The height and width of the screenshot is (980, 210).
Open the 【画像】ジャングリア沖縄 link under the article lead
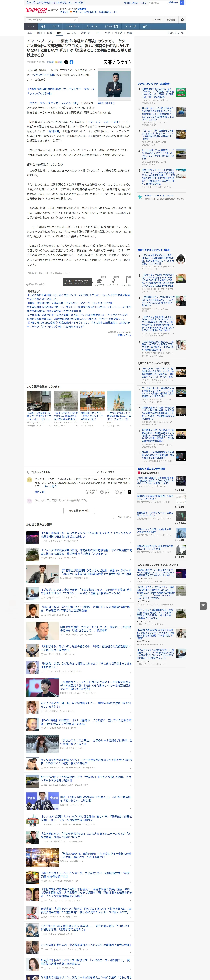(x=61, y=91)
